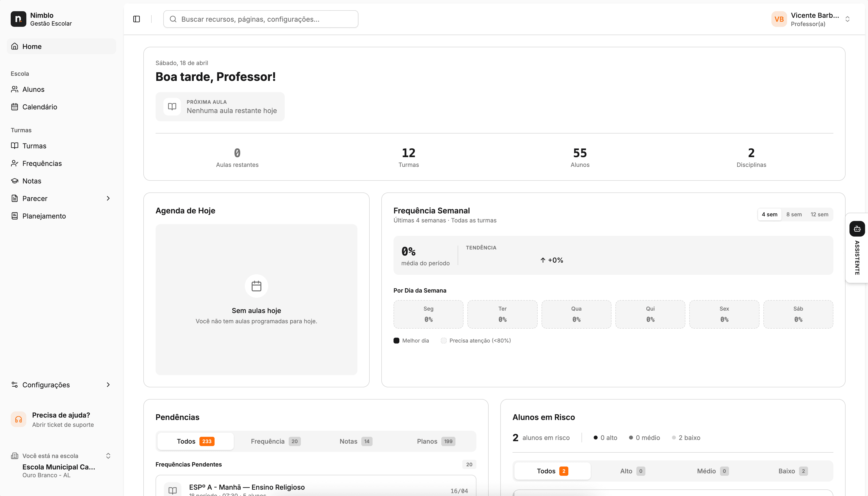Click the Seg 0% day card
This screenshot has height=496, width=868.
428,315
